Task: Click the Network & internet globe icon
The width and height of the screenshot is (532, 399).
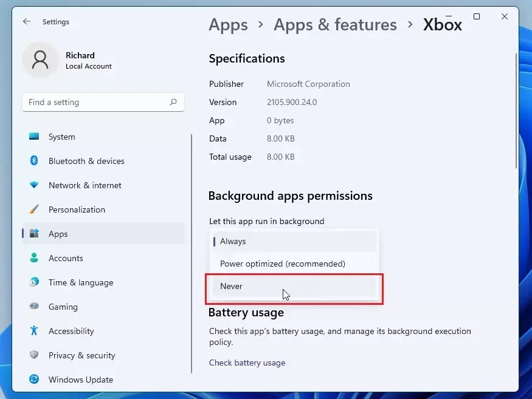Action: point(34,185)
